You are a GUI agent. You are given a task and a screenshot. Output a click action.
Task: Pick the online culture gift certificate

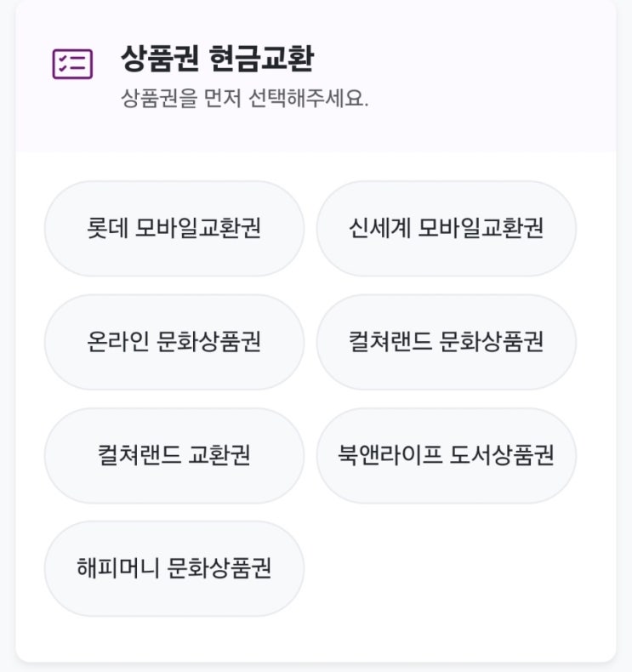[174, 342]
